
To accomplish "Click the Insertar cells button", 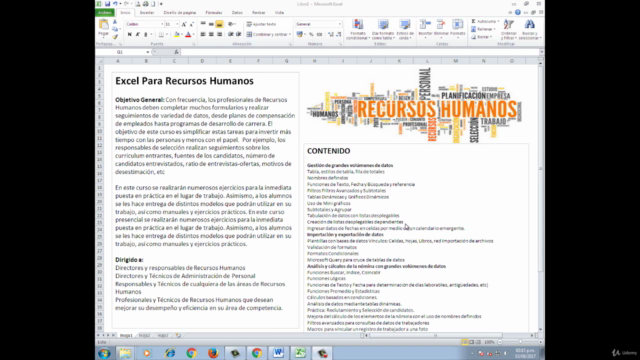I will 425,29.
